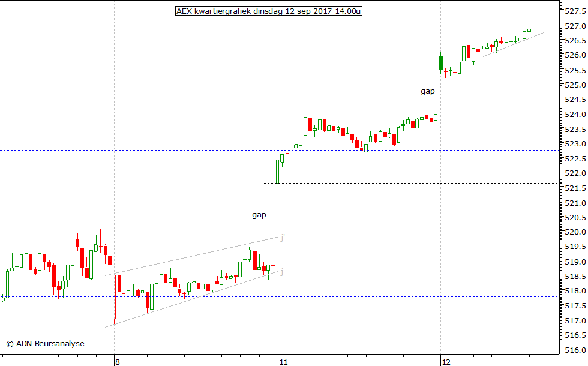Viewport: 588px width, 366px height.
Task: Click the date label '8' on the time axis
Action: [118, 362]
